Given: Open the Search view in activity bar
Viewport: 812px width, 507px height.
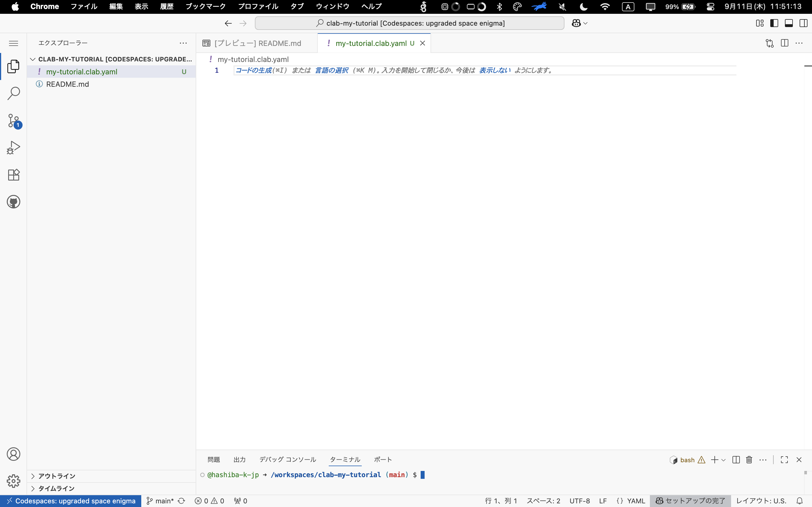Looking at the screenshot, I should tap(14, 94).
